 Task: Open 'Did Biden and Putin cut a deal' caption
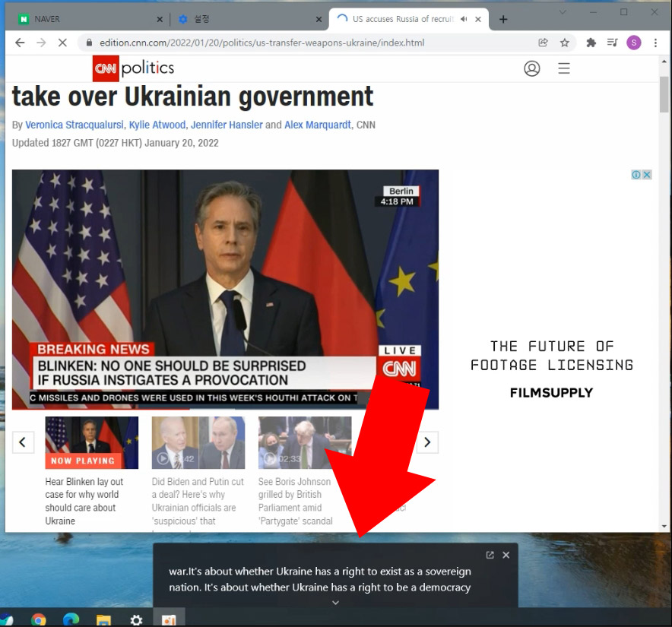point(198,501)
